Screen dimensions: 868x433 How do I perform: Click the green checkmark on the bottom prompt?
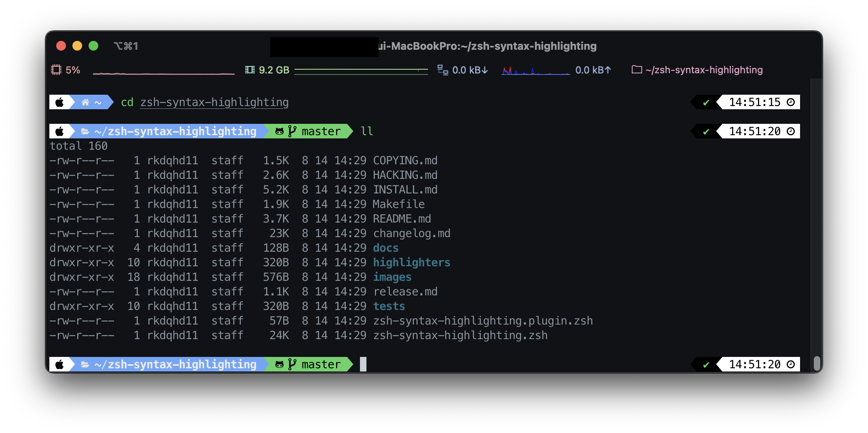point(706,365)
